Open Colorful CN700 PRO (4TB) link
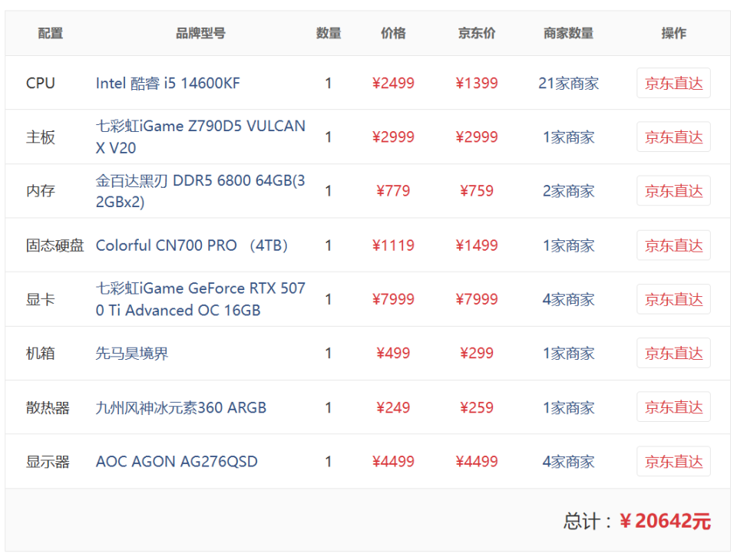 tap(192, 245)
